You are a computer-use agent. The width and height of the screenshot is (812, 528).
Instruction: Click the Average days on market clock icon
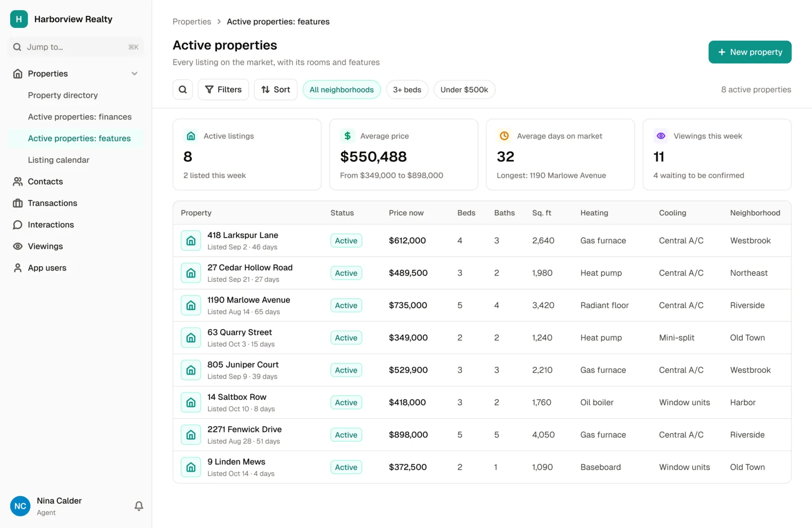pyautogui.click(x=504, y=136)
